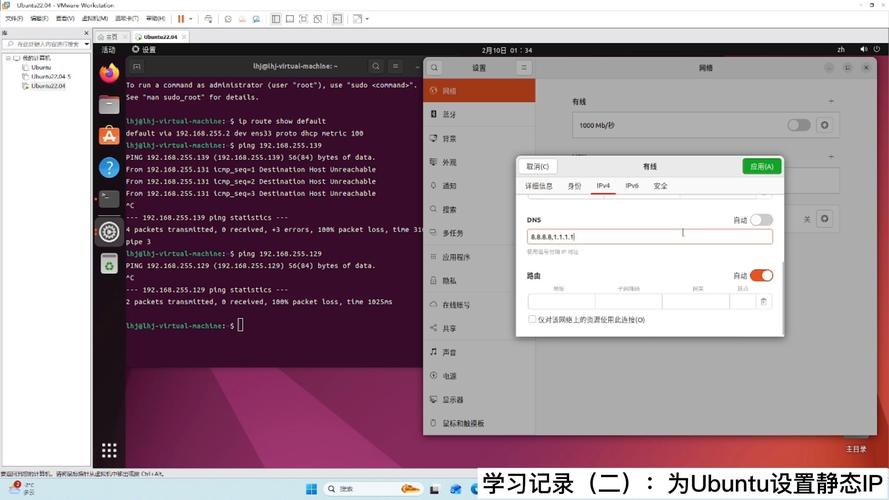Open Ubuntu Software from the dock

(109, 135)
